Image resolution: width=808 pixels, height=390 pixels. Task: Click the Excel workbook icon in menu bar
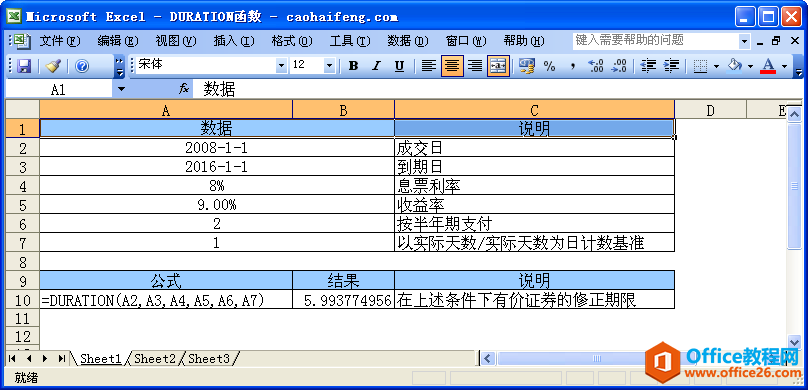click(21, 41)
